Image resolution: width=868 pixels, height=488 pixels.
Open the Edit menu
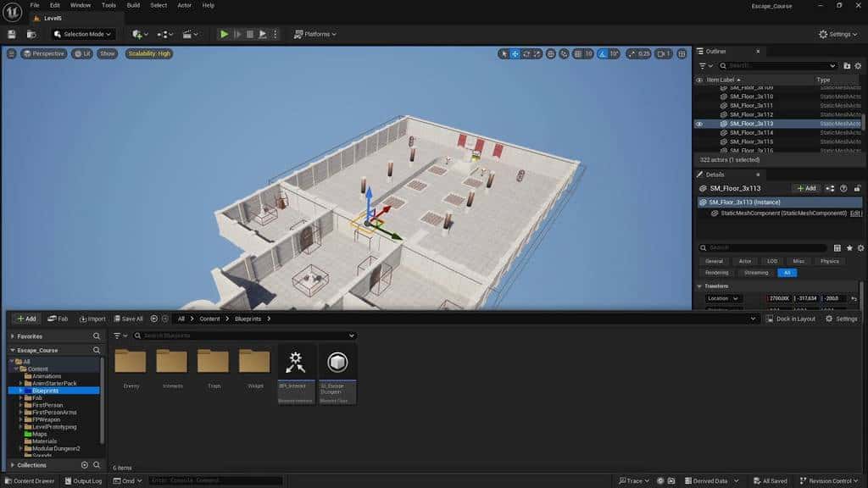(55, 6)
